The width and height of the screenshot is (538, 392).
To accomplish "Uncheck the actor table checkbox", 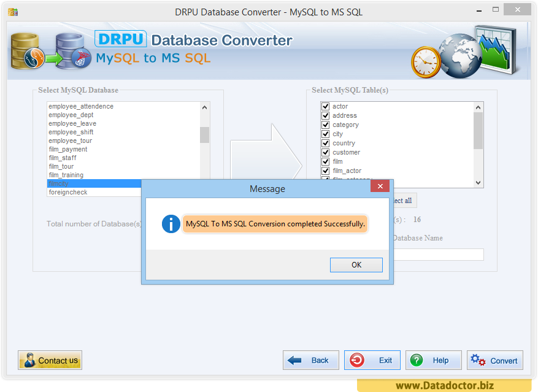I will [x=326, y=106].
